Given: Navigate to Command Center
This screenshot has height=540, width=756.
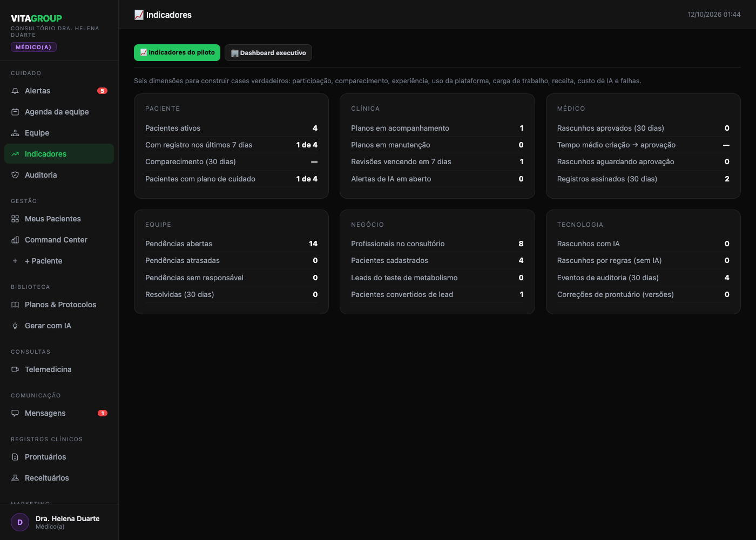Looking at the screenshot, I should pyautogui.click(x=59, y=240).
